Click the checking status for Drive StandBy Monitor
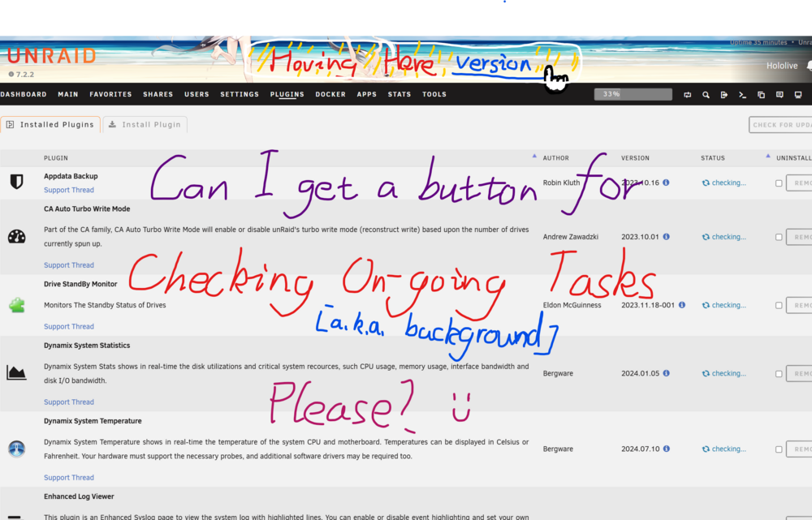The height and width of the screenshot is (520, 812). tap(724, 305)
